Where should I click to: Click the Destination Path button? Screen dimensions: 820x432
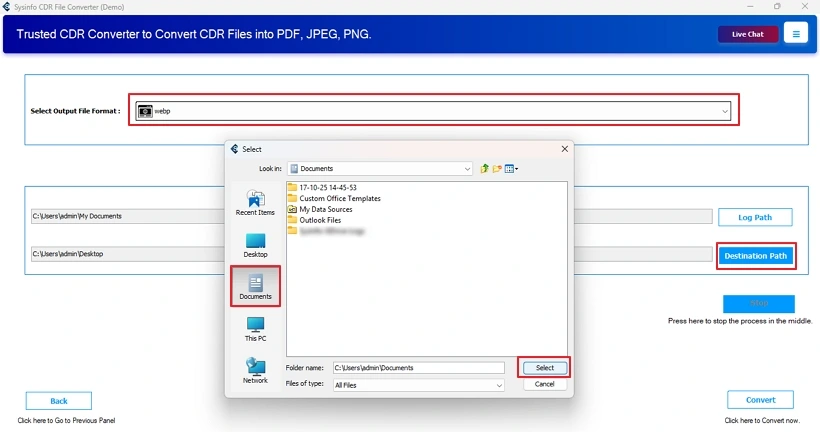pyautogui.click(x=755, y=256)
